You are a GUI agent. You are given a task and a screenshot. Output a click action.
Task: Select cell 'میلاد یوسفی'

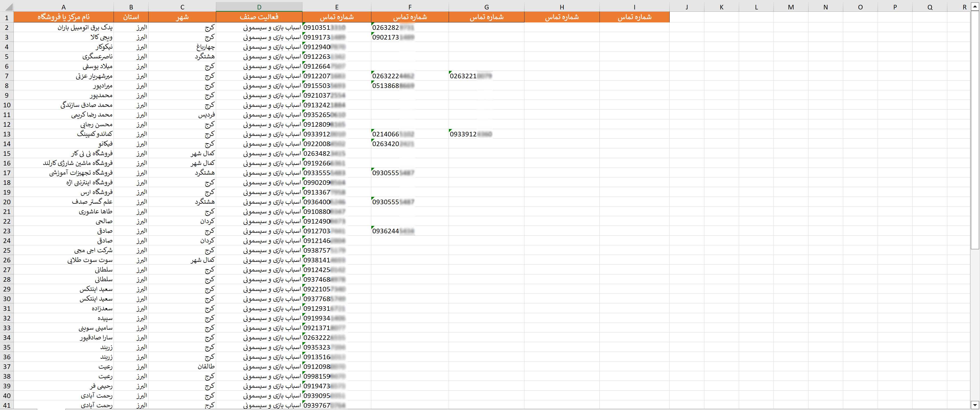(x=64, y=66)
